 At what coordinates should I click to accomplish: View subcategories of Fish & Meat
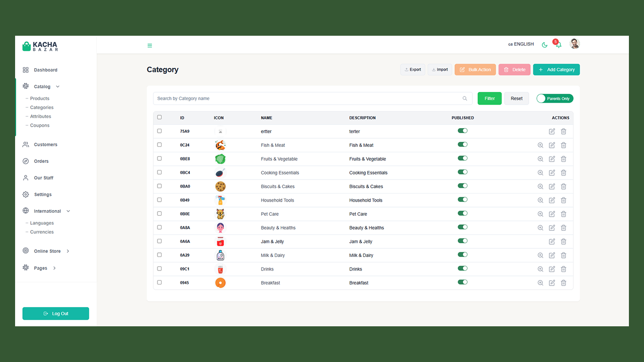[540, 145]
